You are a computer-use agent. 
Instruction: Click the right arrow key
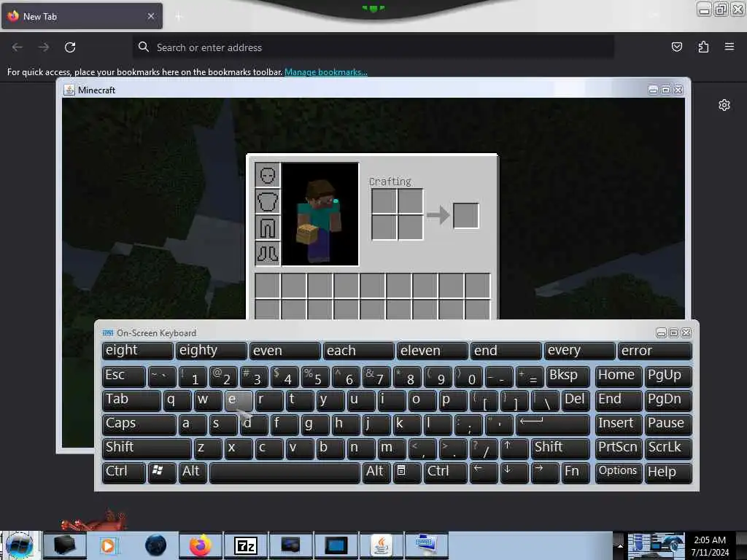[544, 472]
